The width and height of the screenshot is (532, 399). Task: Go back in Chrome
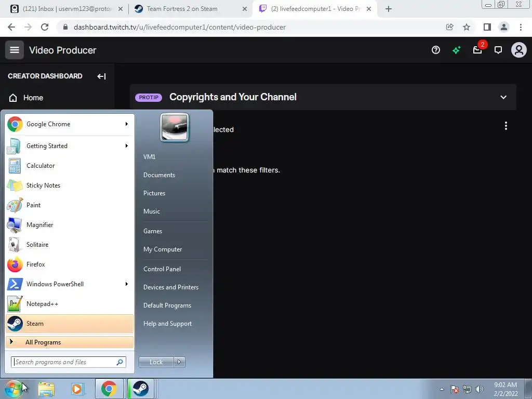[11, 27]
